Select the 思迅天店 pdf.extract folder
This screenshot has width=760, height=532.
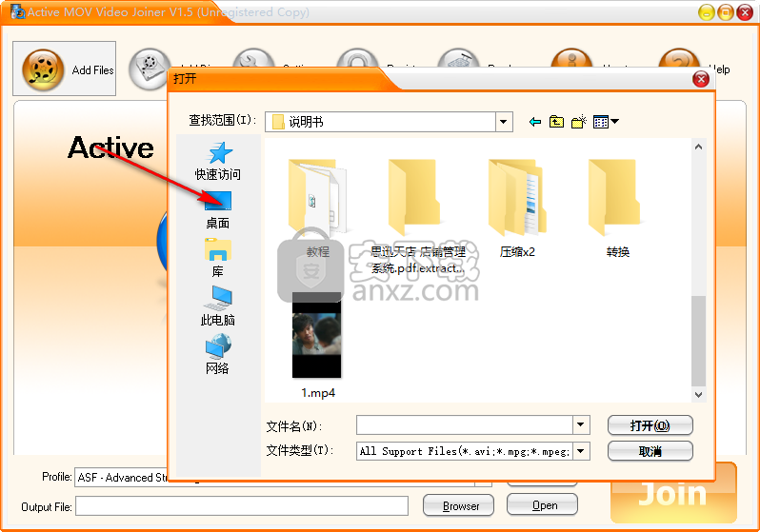(x=417, y=216)
